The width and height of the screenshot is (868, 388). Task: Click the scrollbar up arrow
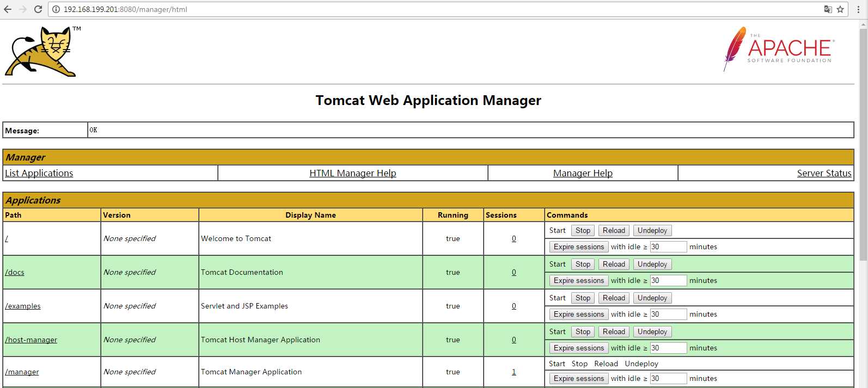coord(863,24)
